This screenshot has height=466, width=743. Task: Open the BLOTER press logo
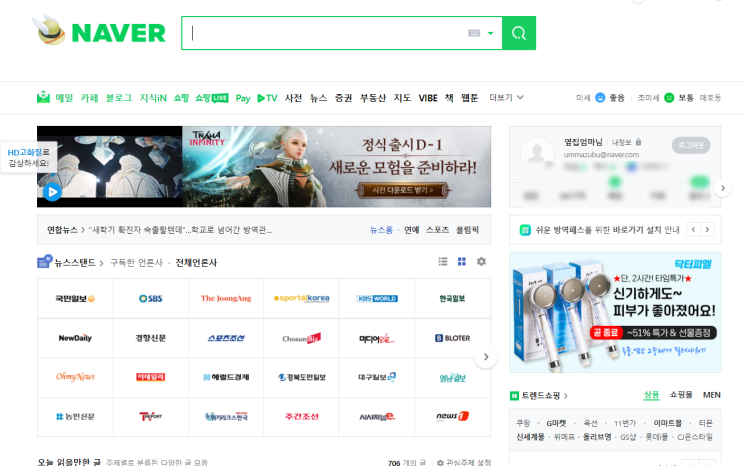[x=453, y=338]
